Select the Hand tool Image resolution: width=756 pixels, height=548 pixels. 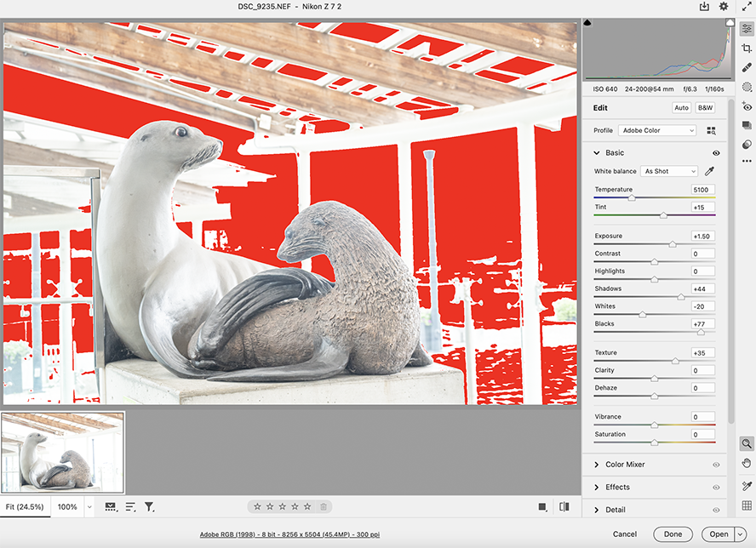[x=747, y=463]
